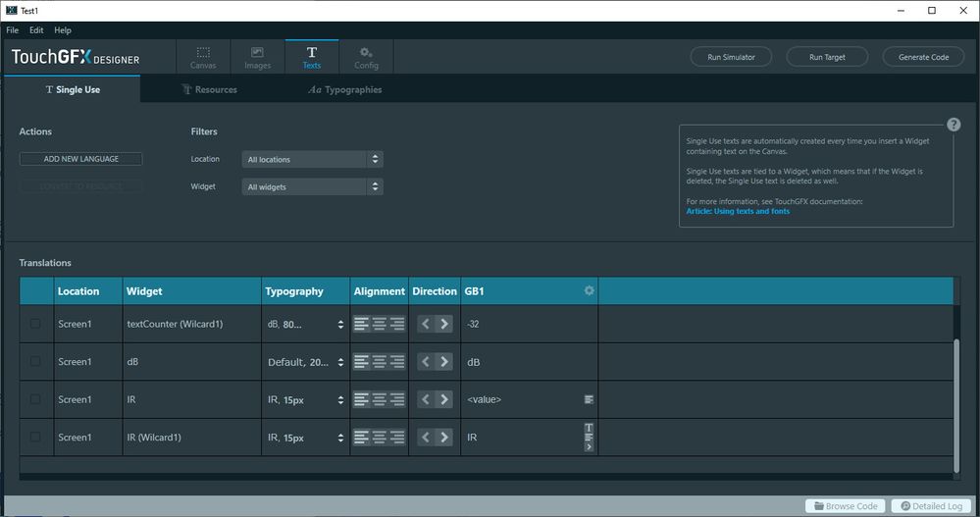Click multiline text icon in <value> cell
This screenshot has height=517, width=980.
click(589, 399)
